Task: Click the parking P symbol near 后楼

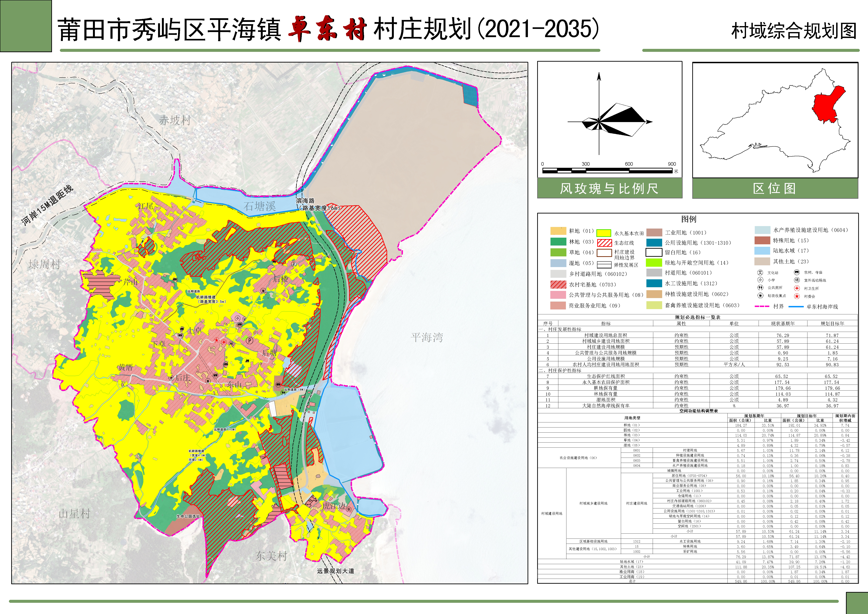Action: [294, 264]
